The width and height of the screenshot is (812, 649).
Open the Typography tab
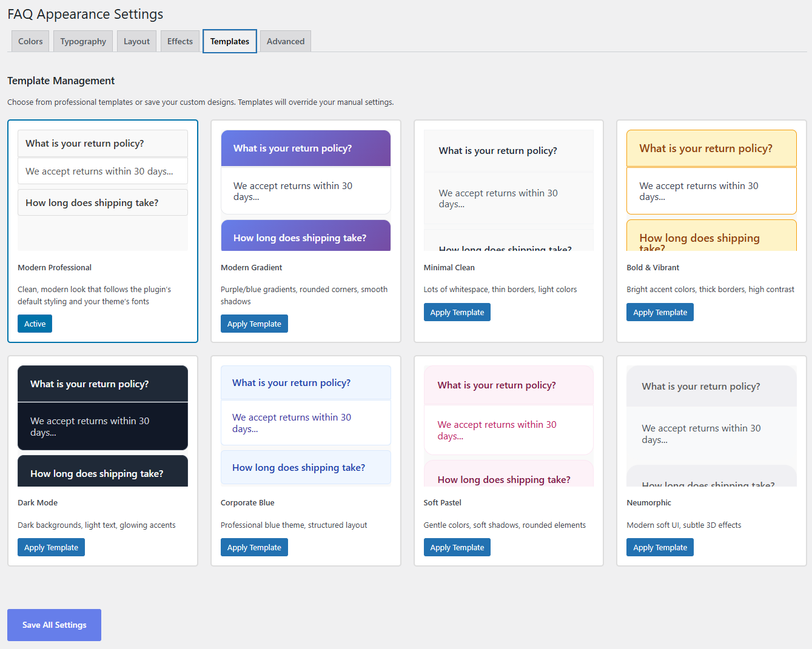[83, 41]
